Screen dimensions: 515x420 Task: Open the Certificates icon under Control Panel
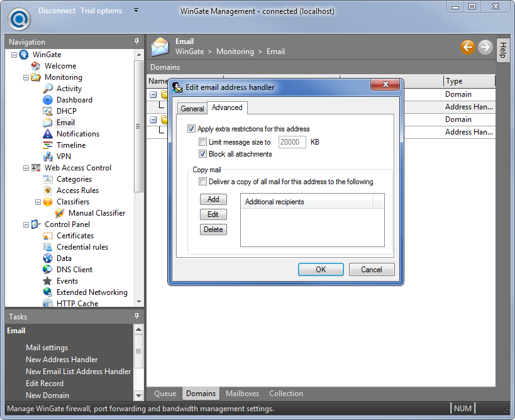click(48, 236)
